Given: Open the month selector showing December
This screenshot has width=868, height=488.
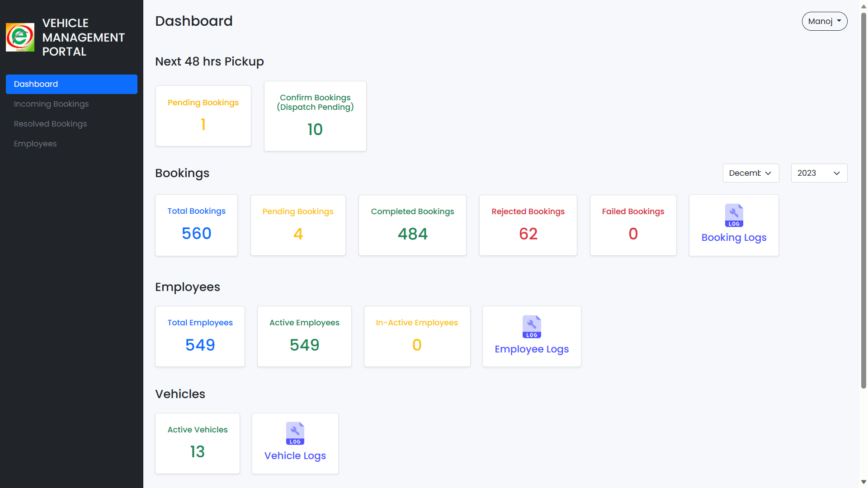Looking at the screenshot, I should (x=750, y=173).
